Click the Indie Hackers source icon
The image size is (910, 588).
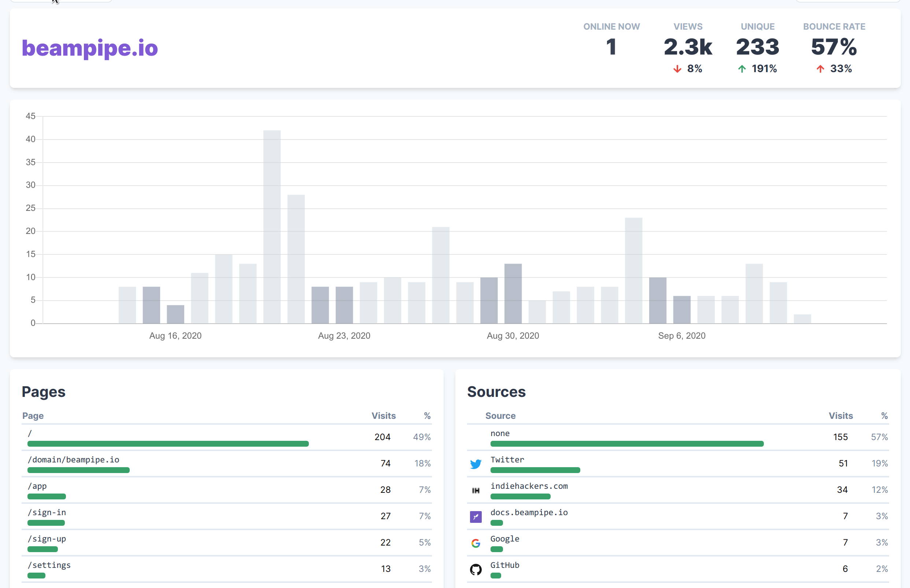476,490
